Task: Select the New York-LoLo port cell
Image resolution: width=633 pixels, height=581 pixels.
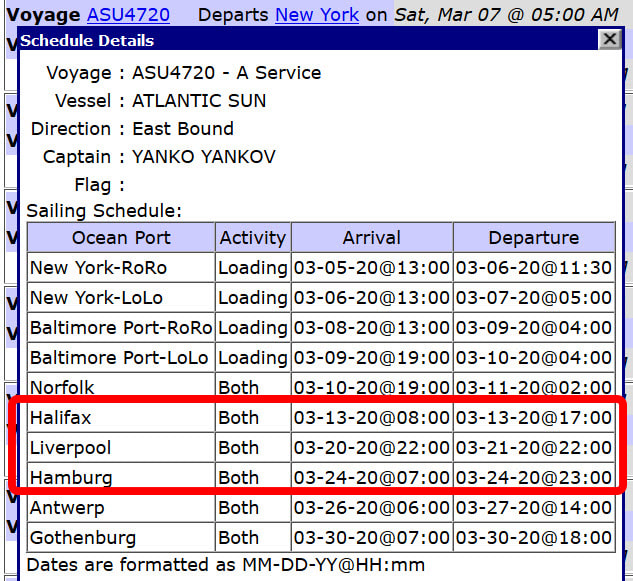Action: point(97,298)
